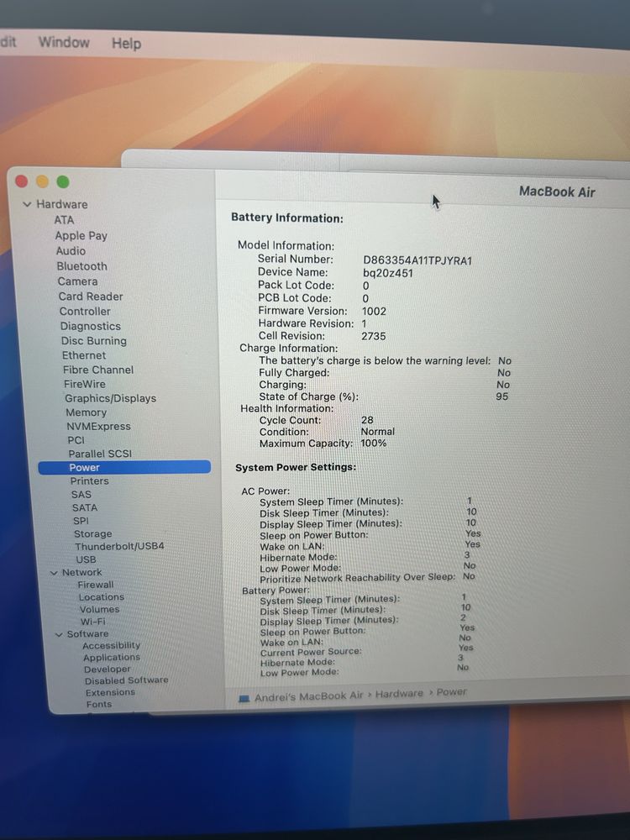Click the State of Charge value 95
The width and height of the screenshot is (630, 840).
coord(502,397)
